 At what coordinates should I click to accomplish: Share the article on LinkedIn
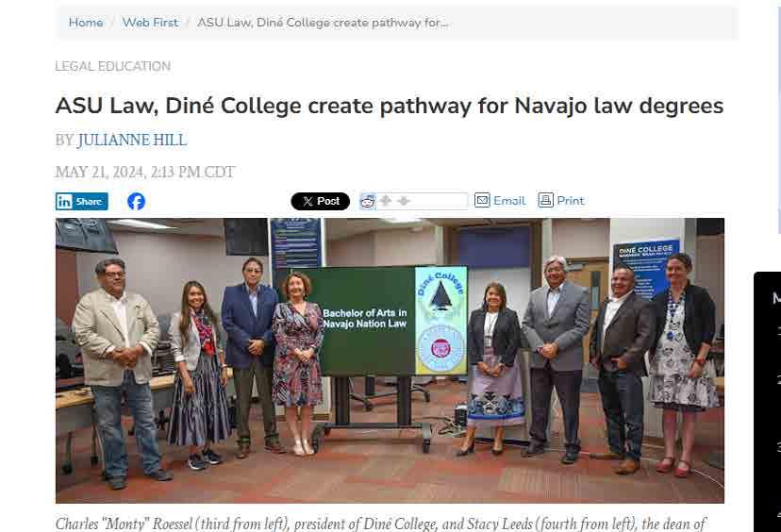click(x=82, y=201)
